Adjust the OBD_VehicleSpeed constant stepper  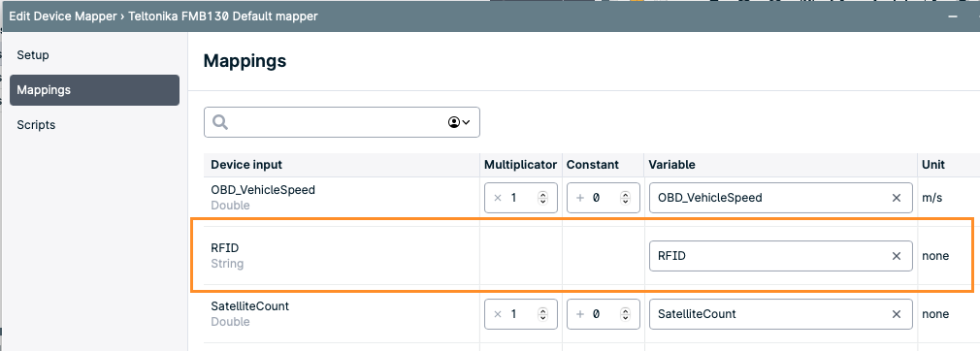click(x=625, y=198)
